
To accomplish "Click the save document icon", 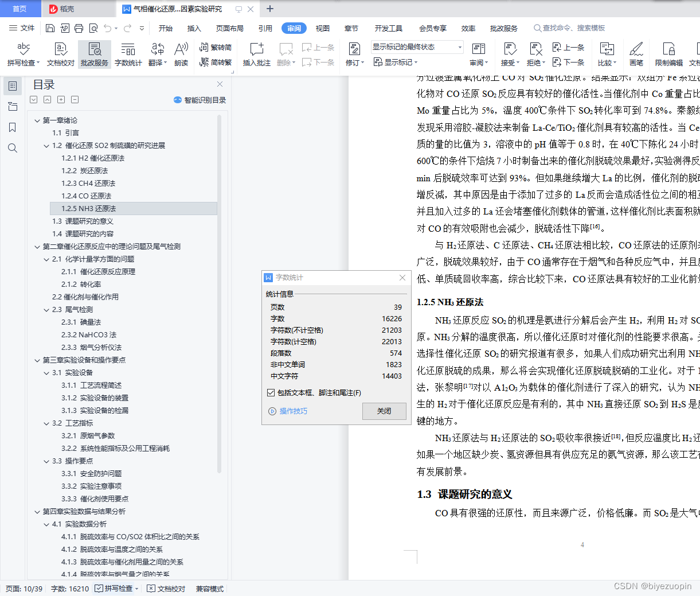I will click(50, 28).
